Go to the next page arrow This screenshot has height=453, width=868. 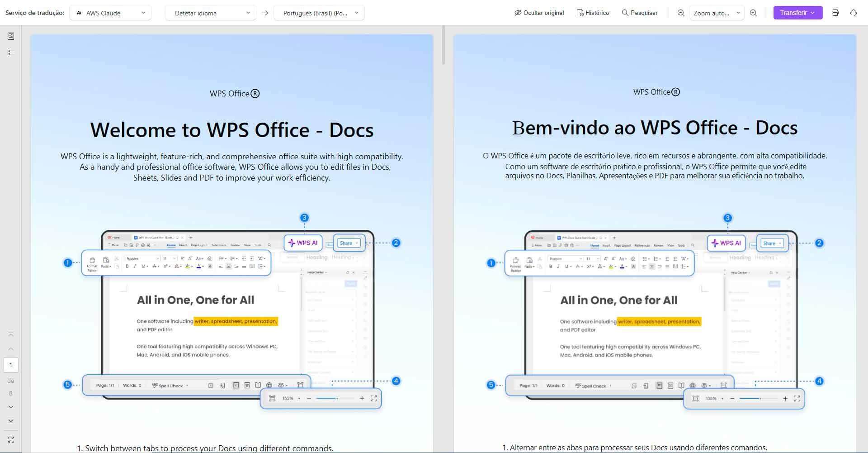(x=11, y=407)
